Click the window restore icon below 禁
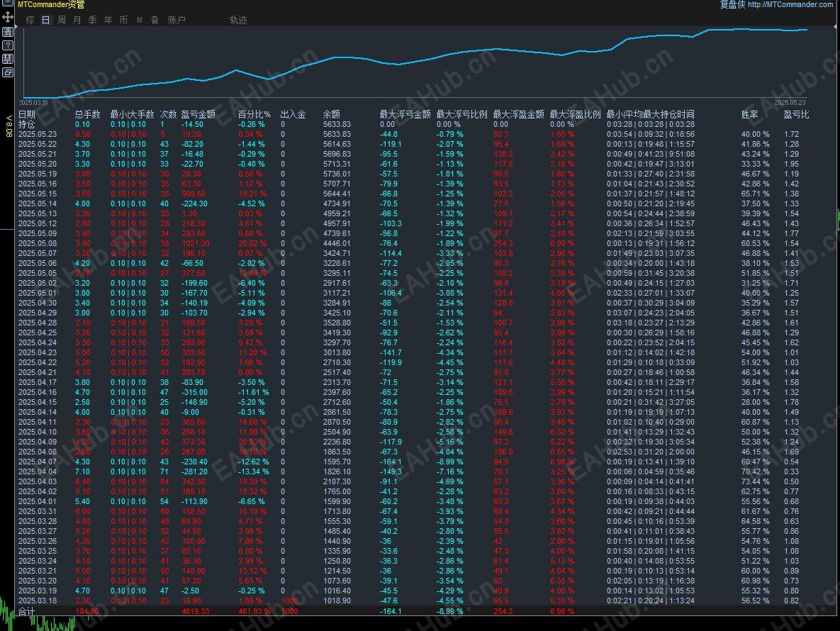 (8, 71)
